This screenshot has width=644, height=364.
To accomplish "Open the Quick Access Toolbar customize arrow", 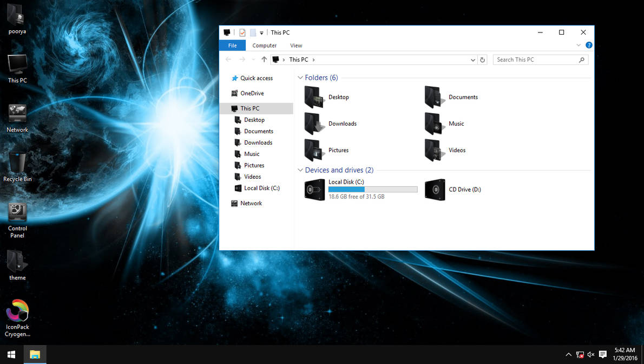I will pyautogui.click(x=261, y=32).
